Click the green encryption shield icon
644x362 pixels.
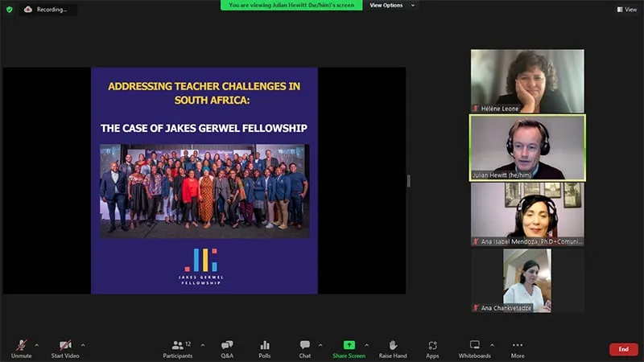pos(10,9)
